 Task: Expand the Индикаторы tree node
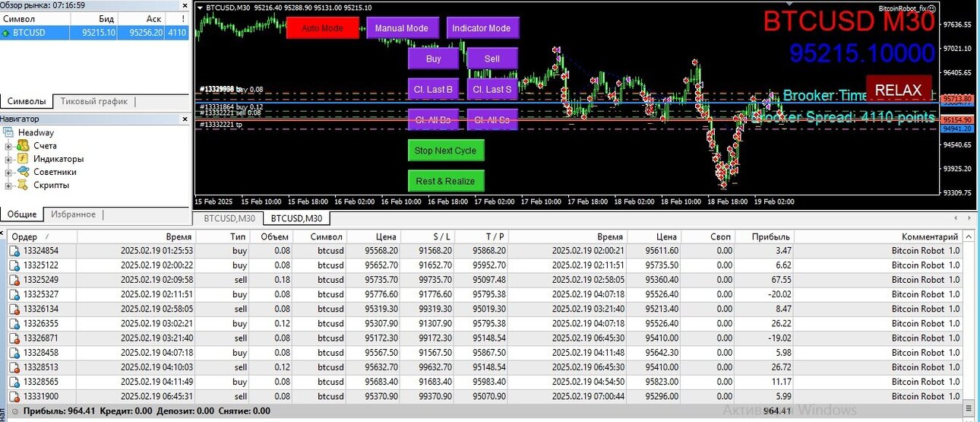click(x=8, y=160)
